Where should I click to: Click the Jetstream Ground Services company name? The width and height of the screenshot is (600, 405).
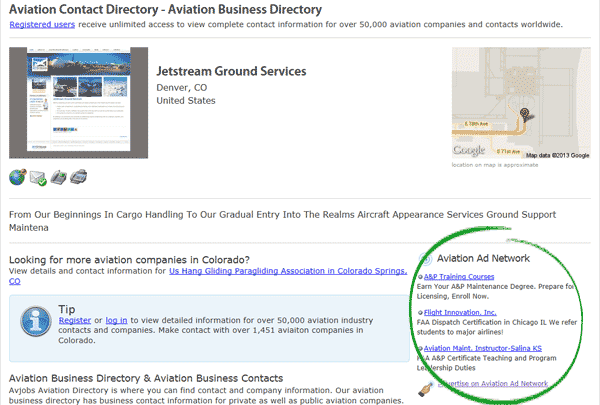(231, 71)
